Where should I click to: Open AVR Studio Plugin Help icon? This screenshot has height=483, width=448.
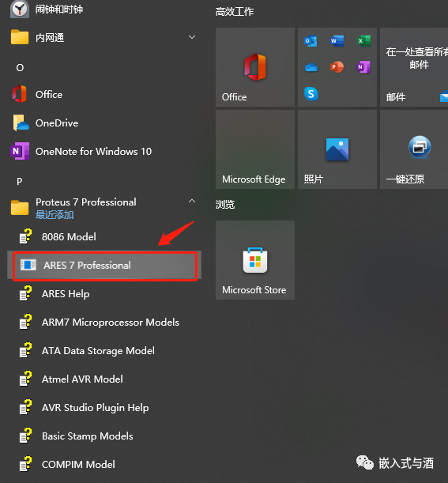point(26,407)
